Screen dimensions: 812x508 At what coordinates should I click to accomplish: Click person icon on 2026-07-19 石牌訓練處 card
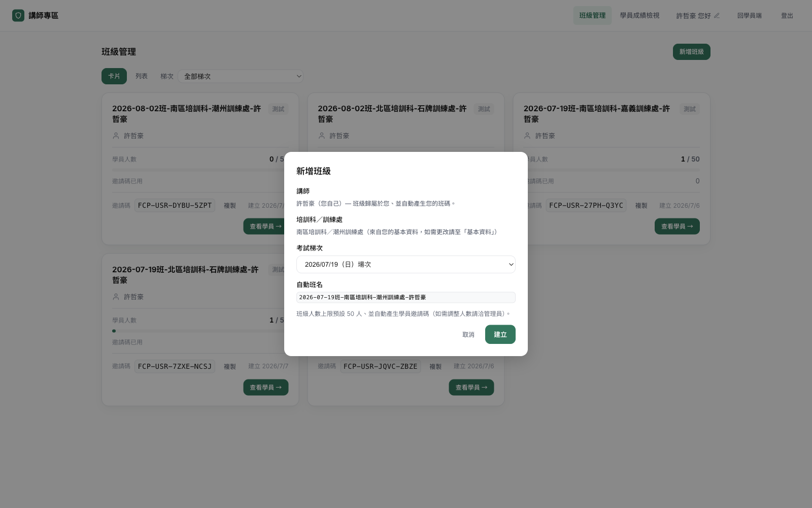click(x=116, y=297)
